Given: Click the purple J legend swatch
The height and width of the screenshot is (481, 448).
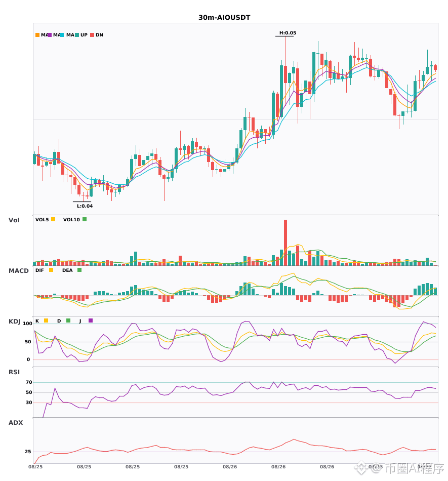Looking at the screenshot, I should (91, 320).
